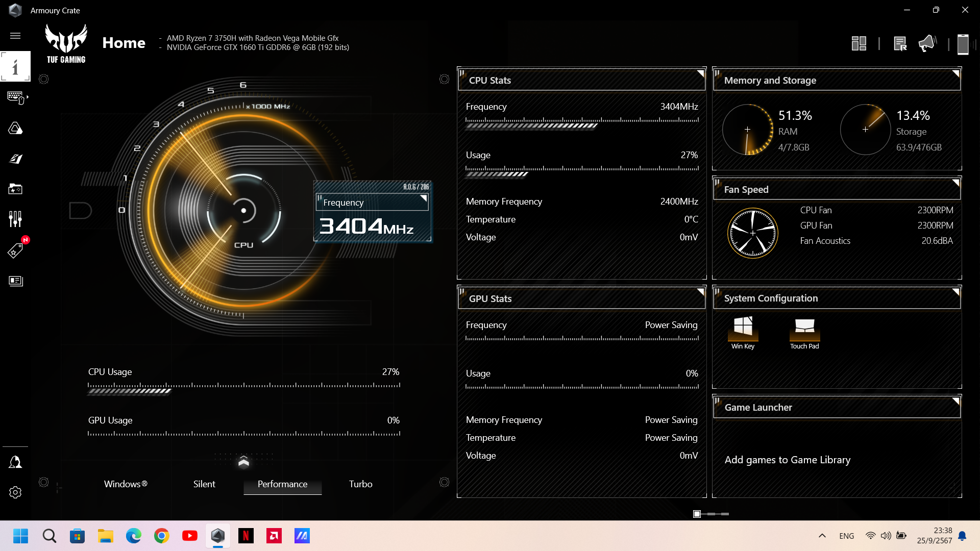Open the Device keyboard sidebar icon
This screenshot has width=980, height=551.
pos(15,97)
